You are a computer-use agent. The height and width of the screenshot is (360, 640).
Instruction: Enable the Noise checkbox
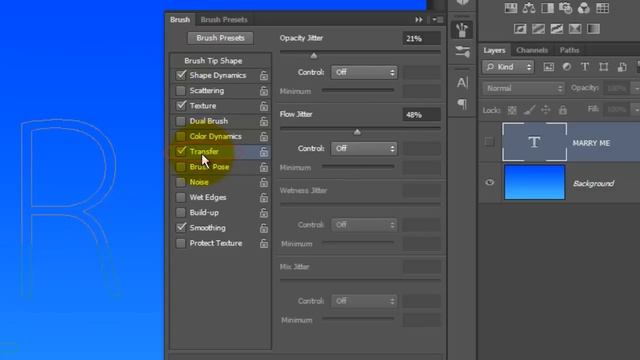[x=180, y=182]
